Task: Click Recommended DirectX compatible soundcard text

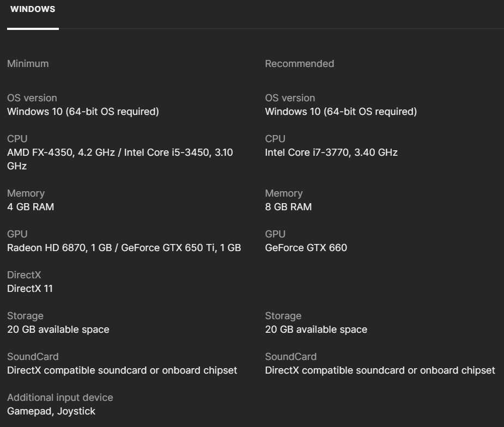Action: point(380,370)
